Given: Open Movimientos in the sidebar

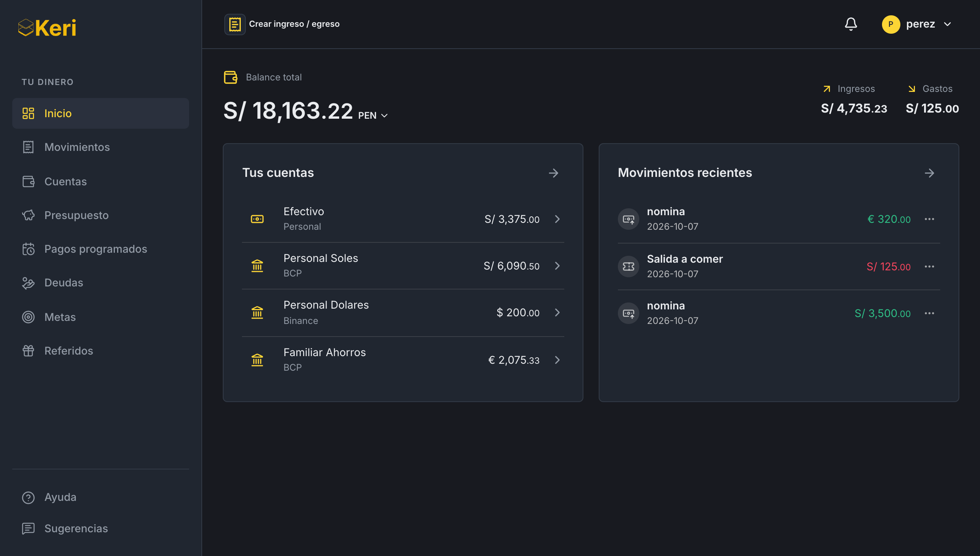Looking at the screenshot, I should 101,147.
